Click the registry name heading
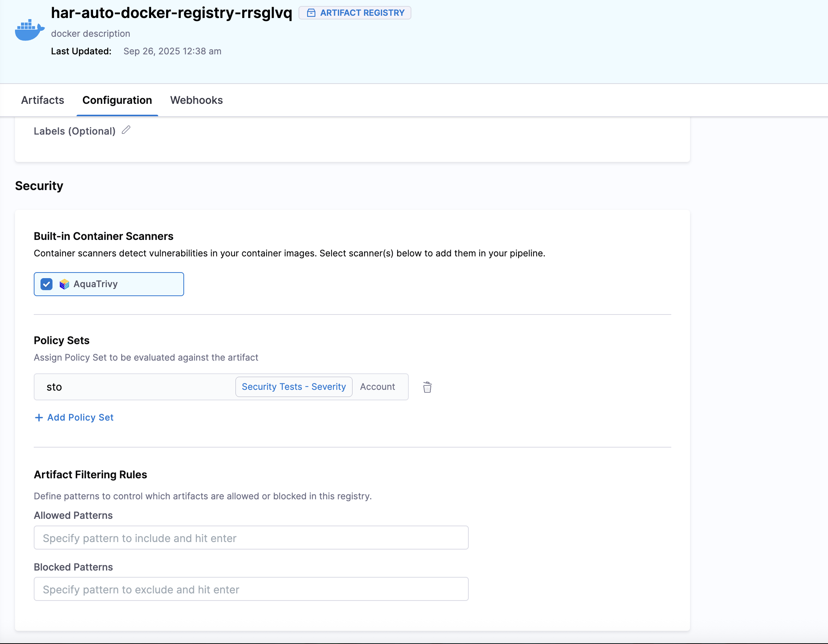Screen dimensions: 828x644 [x=171, y=13]
